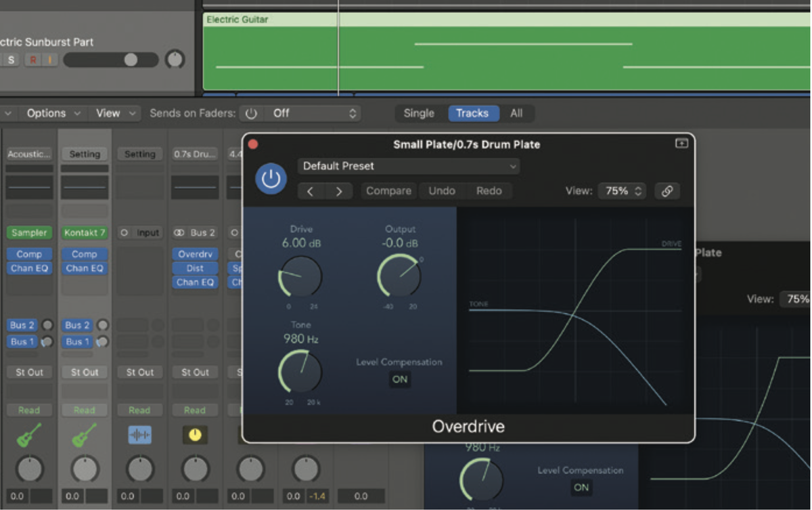Click the Overdrive plugin power button
Screen dimensions: 812x510
click(x=271, y=179)
